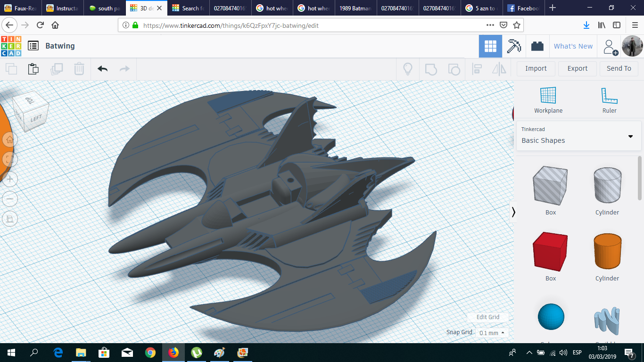
Task: Click the invite collaborator icon
Action: pyautogui.click(x=610, y=47)
